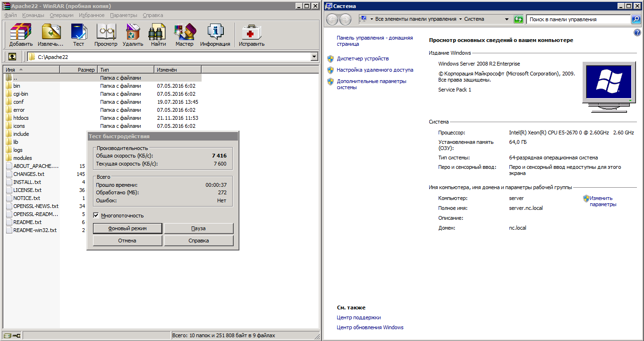
Task: Sort file list by Изменён column header
Action: pyautogui.click(x=178, y=70)
